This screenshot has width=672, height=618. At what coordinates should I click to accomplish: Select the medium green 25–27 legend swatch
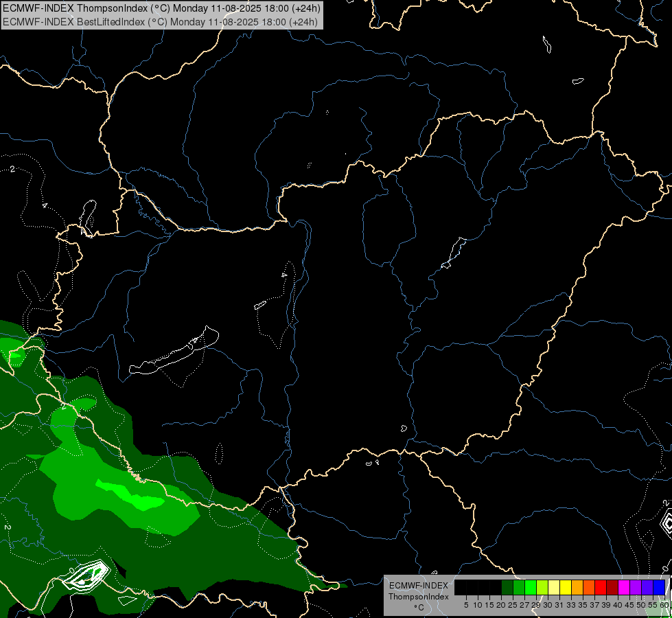[519, 587]
